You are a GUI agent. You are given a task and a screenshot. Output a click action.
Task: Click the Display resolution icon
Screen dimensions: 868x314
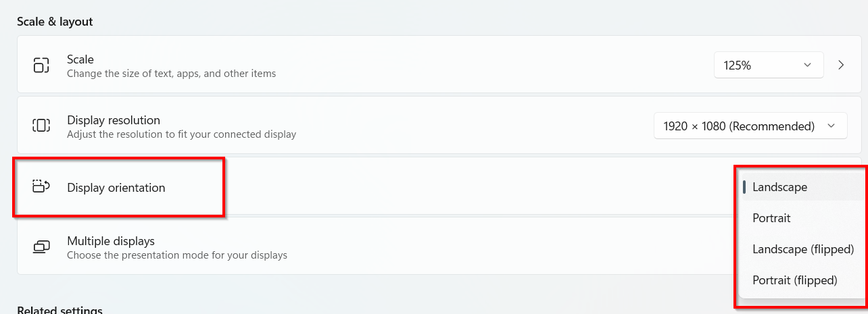click(x=41, y=126)
